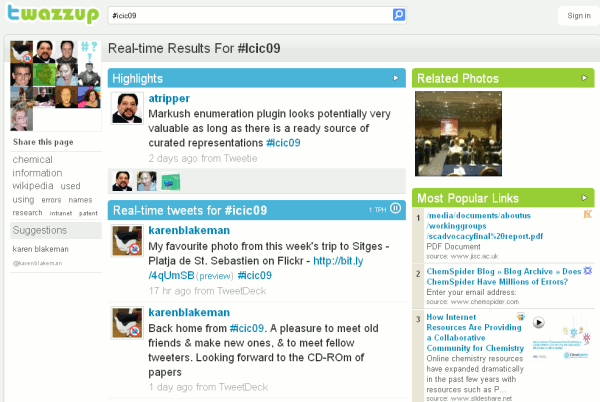
Task: Click the #icic09 search input field
Action: pos(251,16)
